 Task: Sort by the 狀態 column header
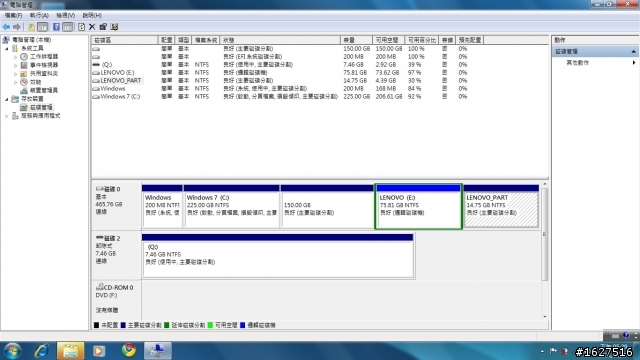[280, 40]
